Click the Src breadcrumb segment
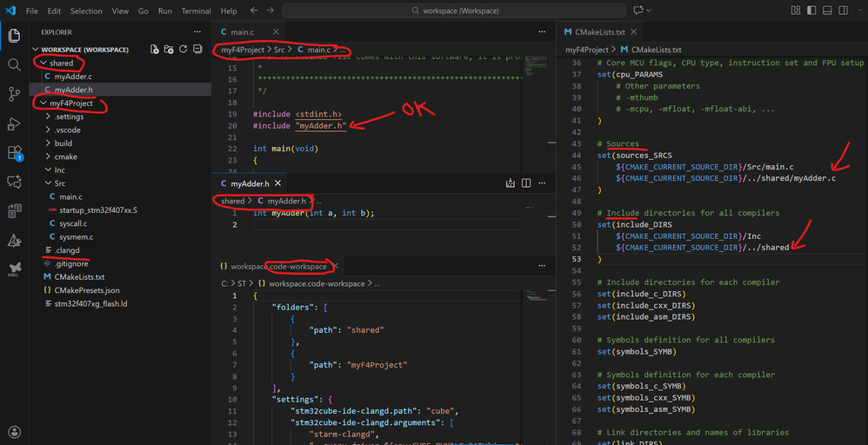 (279, 50)
